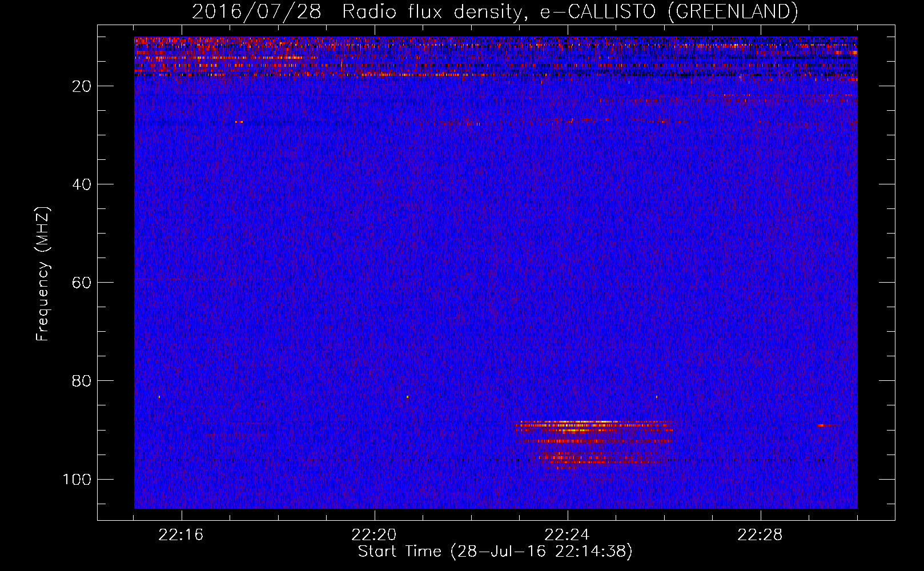Click the 22:16 time tick label

[181, 535]
